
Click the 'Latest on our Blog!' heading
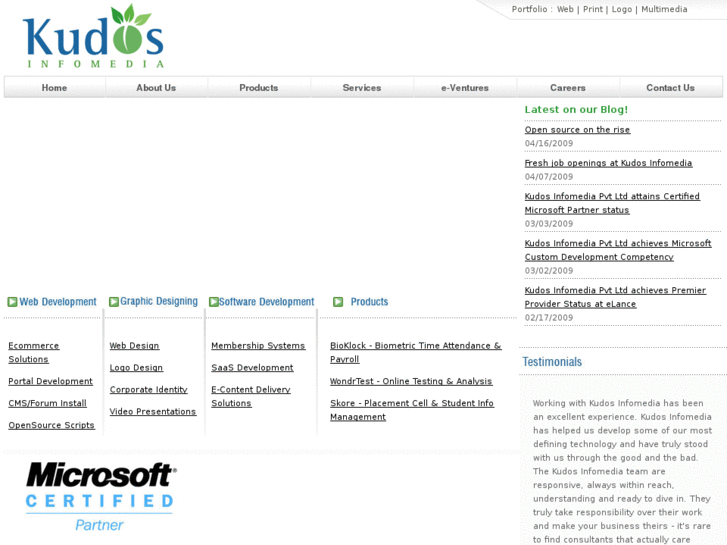click(x=576, y=110)
